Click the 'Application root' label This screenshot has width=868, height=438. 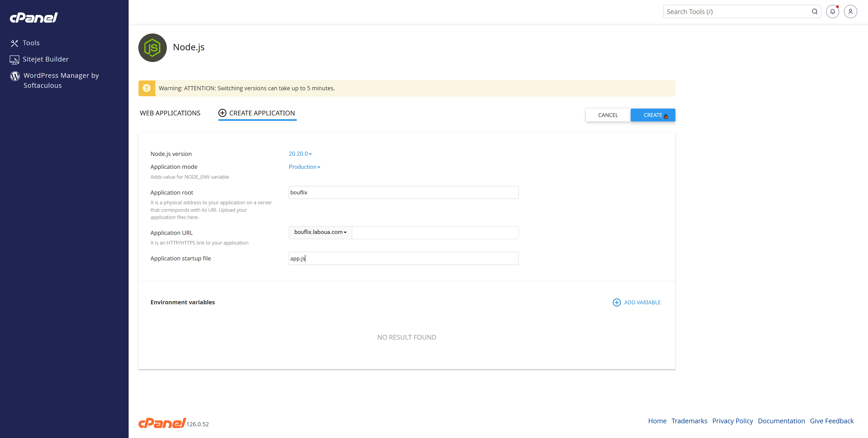click(x=172, y=193)
